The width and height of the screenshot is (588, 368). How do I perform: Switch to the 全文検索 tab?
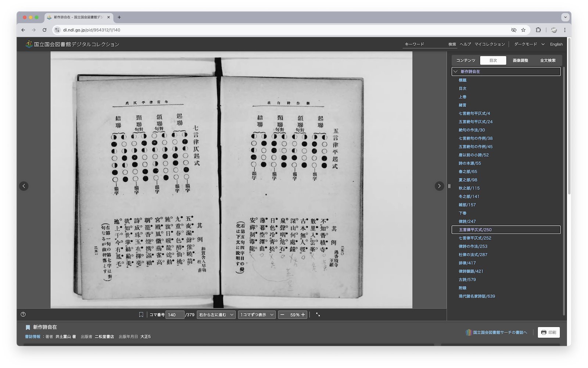tap(548, 60)
